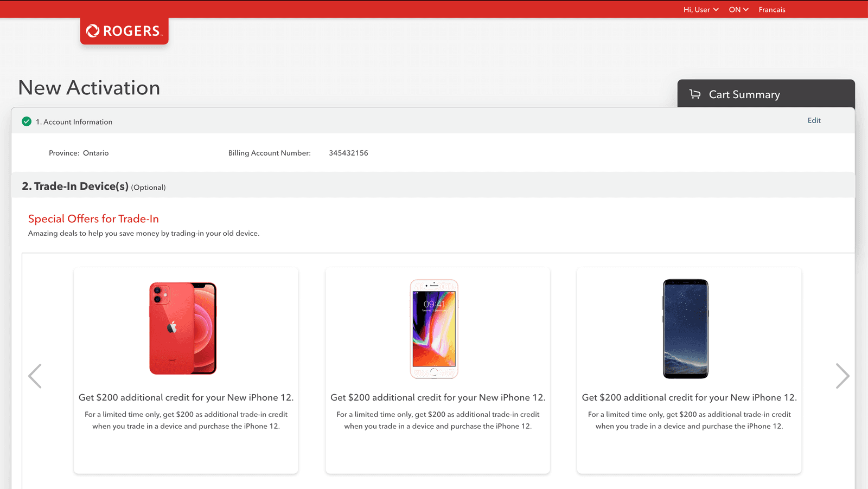Click the Billing Account Number label
The image size is (868, 489).
click(269, 153)
